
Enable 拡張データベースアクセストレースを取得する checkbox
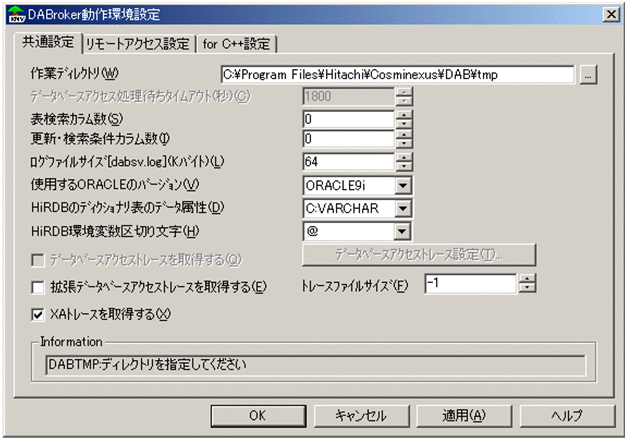(x=38, y=287)
